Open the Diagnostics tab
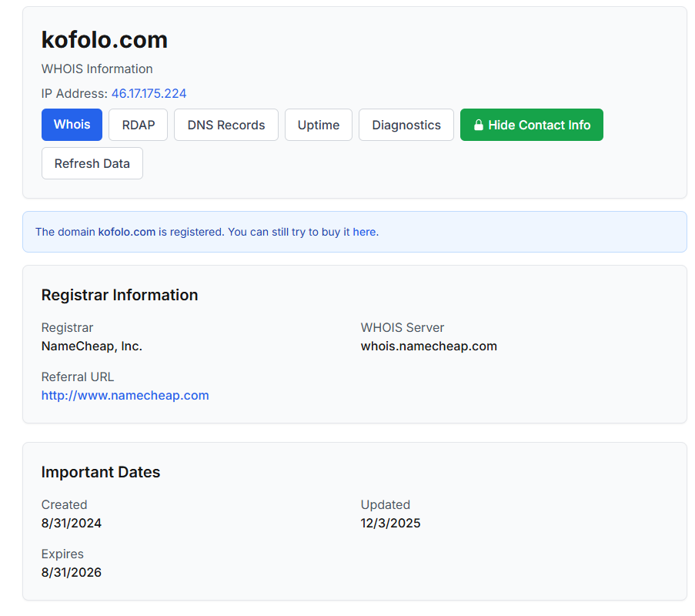 pos(406,124)
